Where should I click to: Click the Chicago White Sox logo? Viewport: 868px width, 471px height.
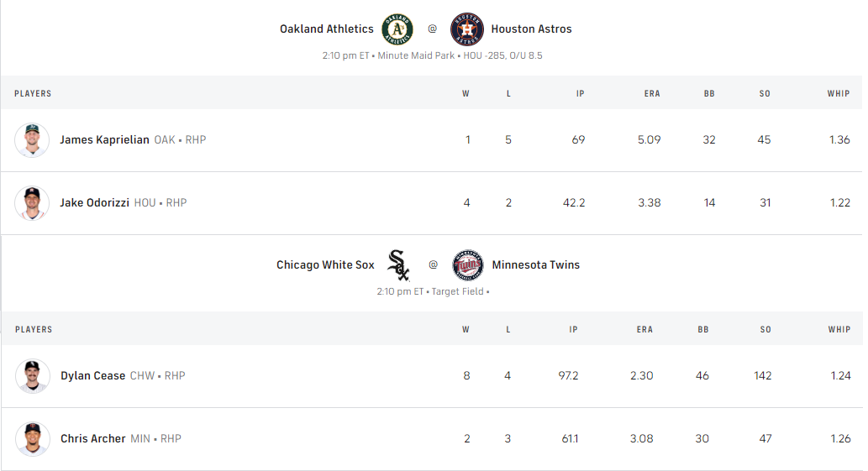tap(399, 265)
